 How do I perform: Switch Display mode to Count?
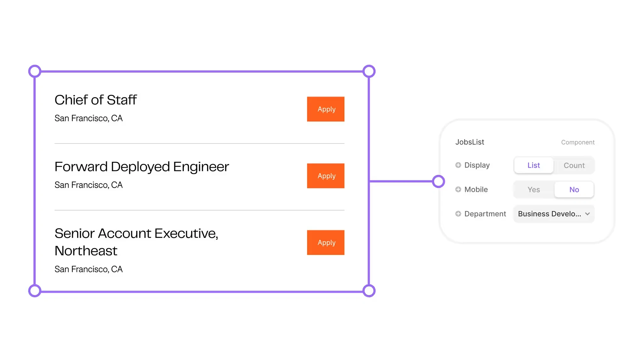(x=574, y=165)
